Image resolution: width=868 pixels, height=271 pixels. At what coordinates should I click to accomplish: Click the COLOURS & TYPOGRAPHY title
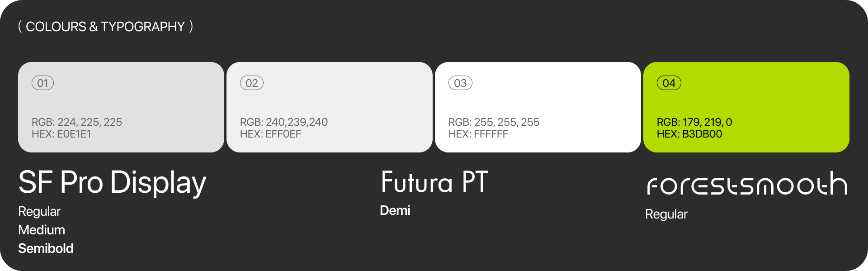(105, 27)
